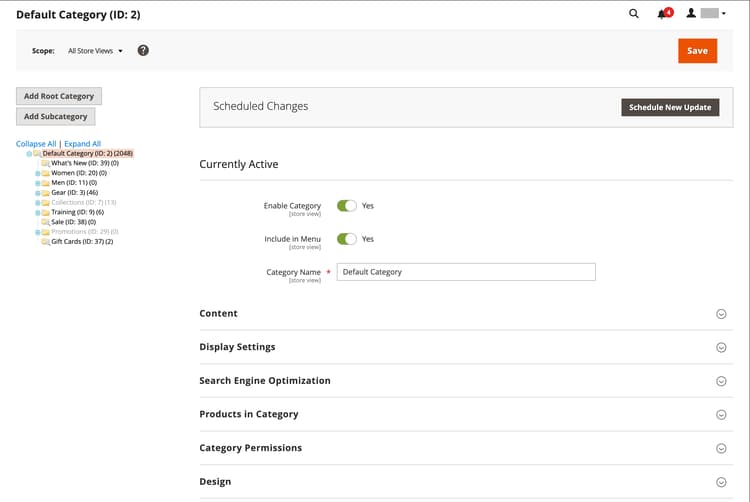750x502 pixels.
Task: Click the Collapse All link
Action: click(x=36, y=143)
